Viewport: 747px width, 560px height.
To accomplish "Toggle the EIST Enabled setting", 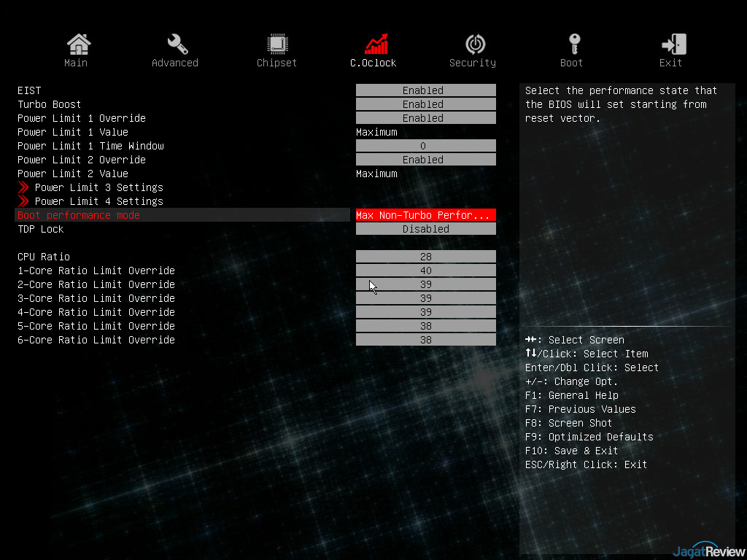I will pos(425,90).
